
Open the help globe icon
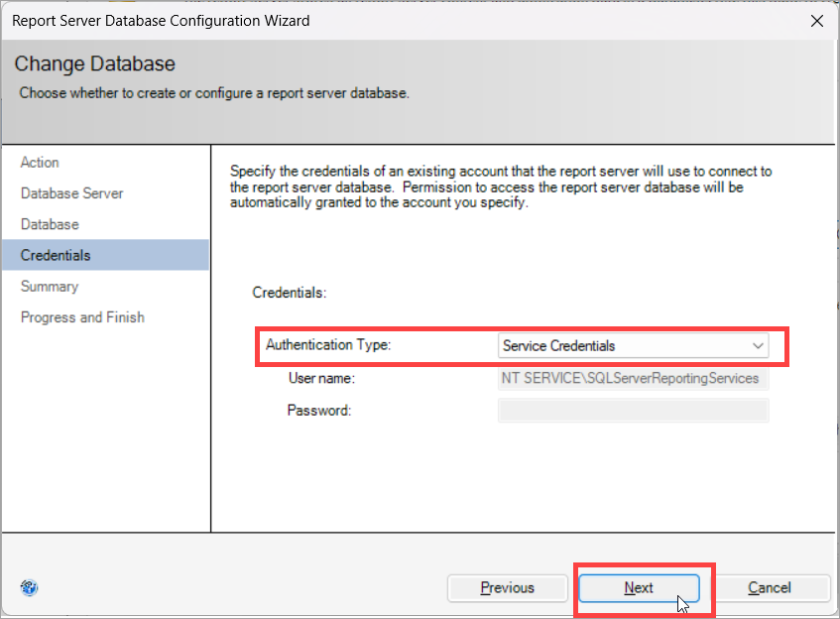[29, 588]
